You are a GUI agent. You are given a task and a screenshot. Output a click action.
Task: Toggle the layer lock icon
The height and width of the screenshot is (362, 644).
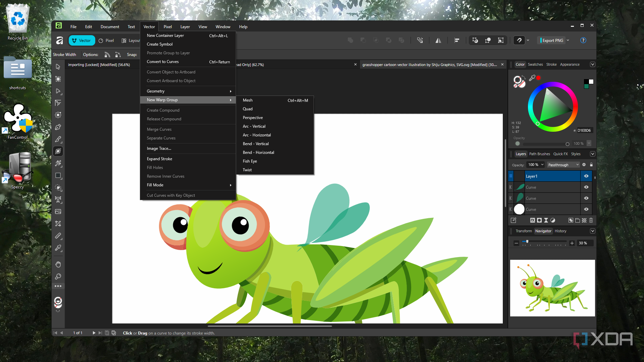[591, 165]
